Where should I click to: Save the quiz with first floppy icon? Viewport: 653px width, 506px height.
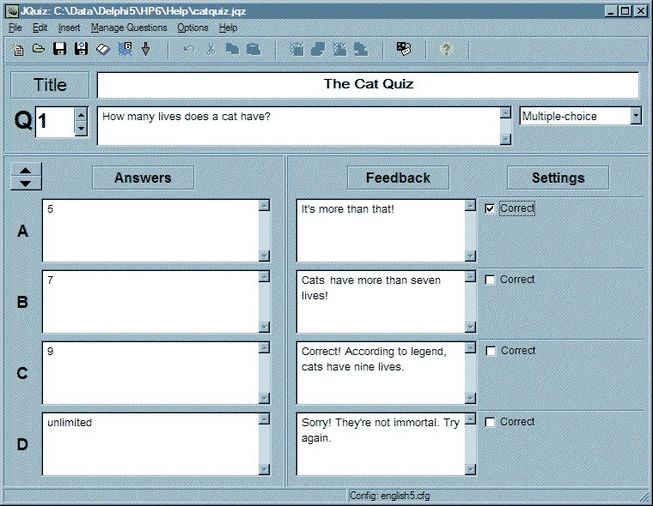tap(60, 49)
